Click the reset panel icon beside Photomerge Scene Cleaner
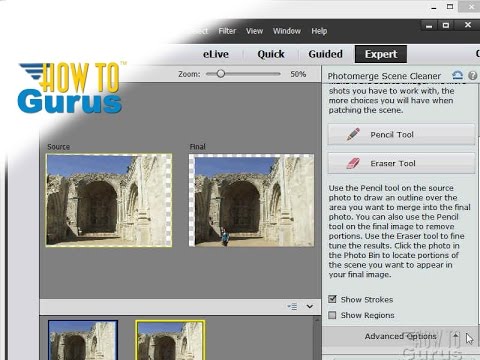 click(458, 75)
